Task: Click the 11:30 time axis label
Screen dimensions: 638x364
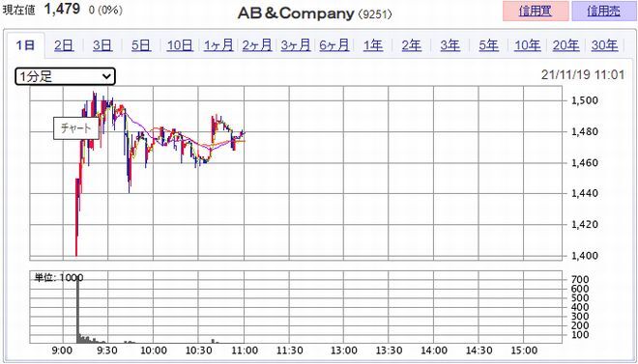Action: tap(289, 350)
